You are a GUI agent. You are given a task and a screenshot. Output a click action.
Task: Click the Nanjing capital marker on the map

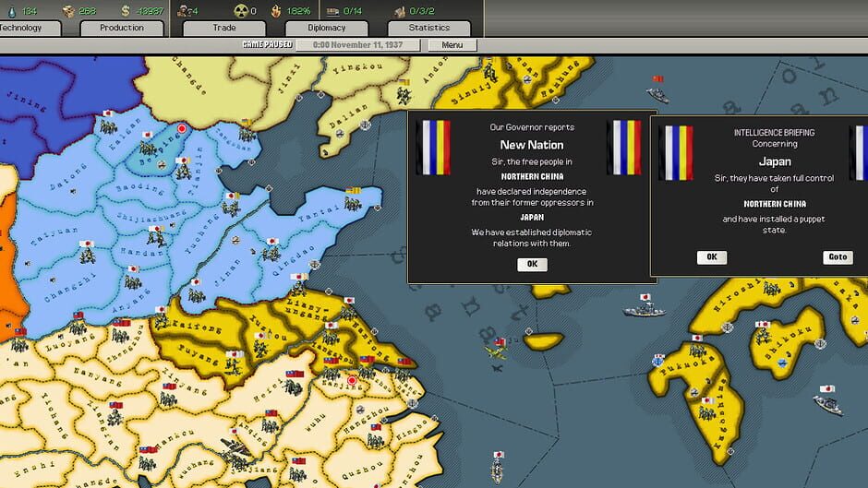351,380
